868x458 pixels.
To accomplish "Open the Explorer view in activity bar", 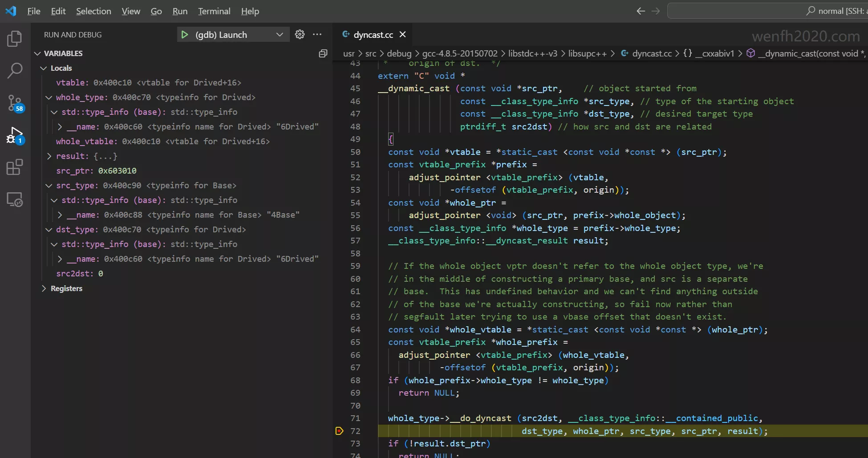I will [x=15, y=39].
